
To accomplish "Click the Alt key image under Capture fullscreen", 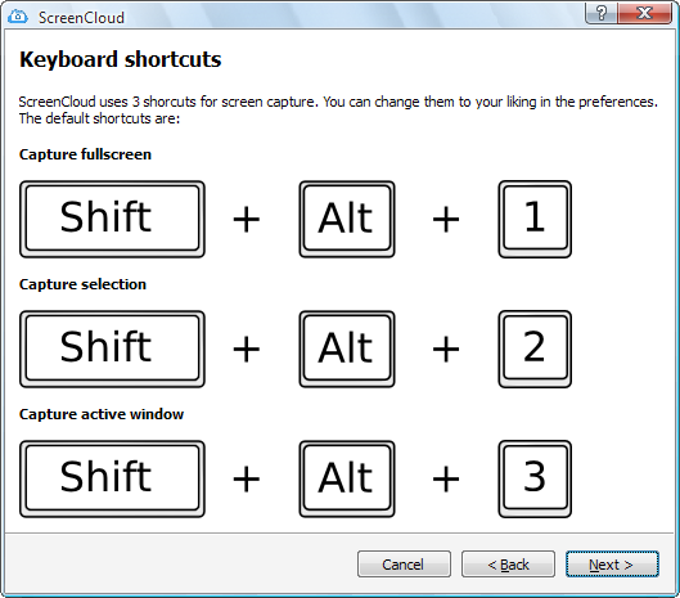I will click(347, 219).
